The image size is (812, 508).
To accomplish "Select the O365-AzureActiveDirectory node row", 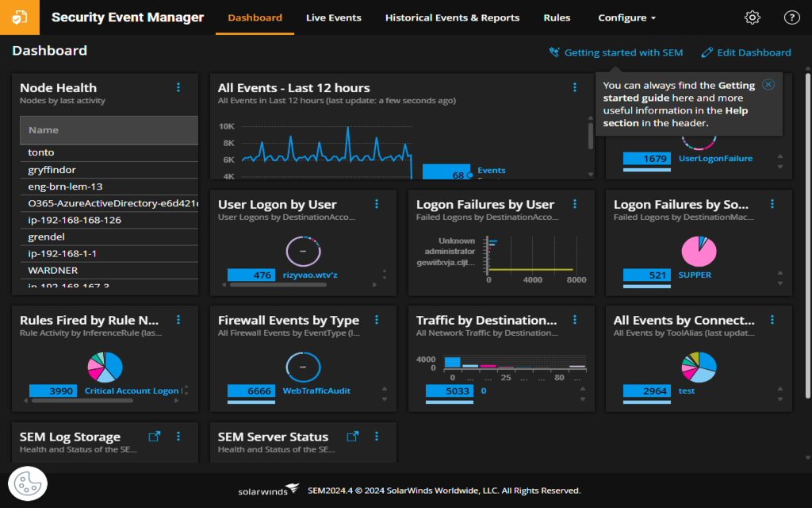I will [109, 203].
